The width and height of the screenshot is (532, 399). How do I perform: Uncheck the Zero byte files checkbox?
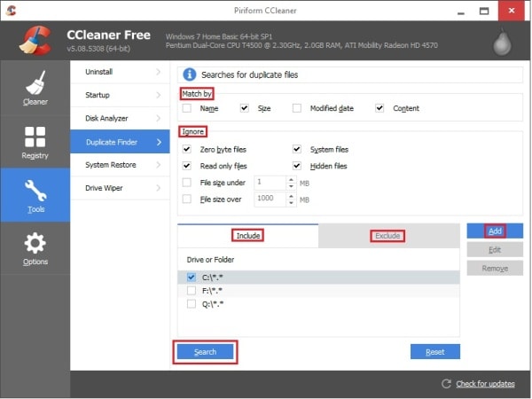(x=187, y=150)
